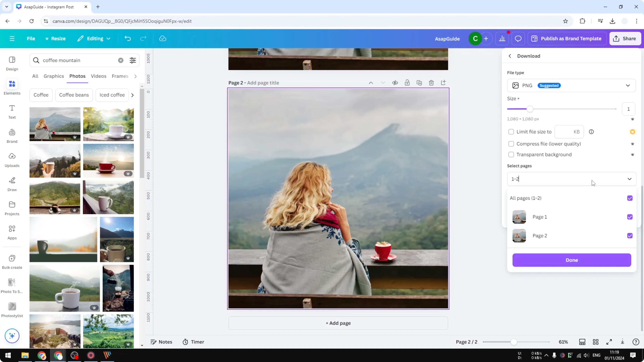Click the undo icon in the top toolbar
The height and width of the screenshot is (362, 644).
coord(128,38)
